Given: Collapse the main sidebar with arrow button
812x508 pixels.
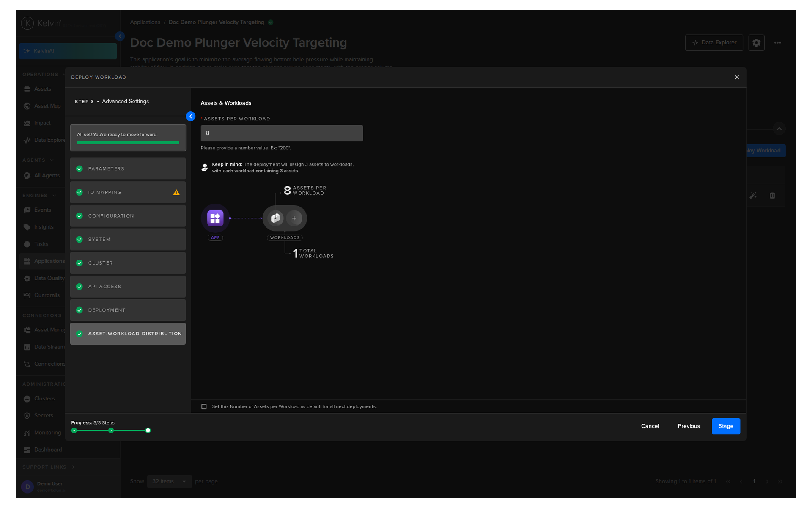Looking at the screenshot, I should pos(120,36).
